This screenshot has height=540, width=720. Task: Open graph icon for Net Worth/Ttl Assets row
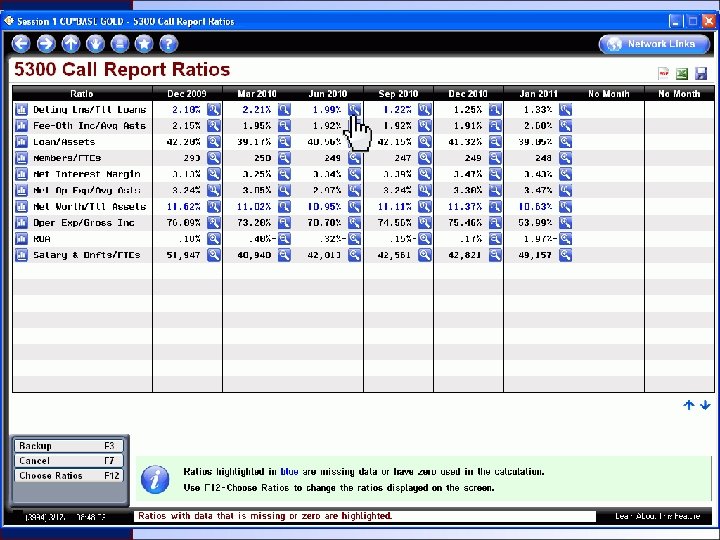point(21,207)
